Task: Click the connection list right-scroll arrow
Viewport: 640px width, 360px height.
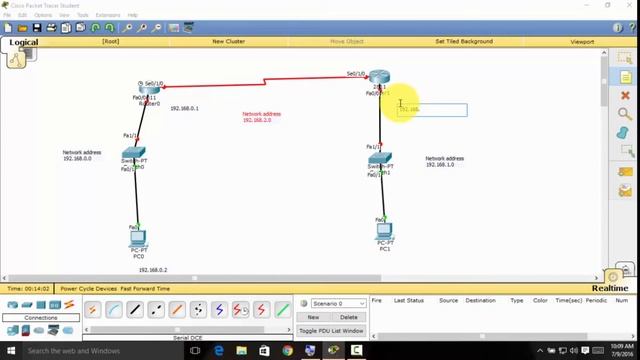Action: click(289, 329)
